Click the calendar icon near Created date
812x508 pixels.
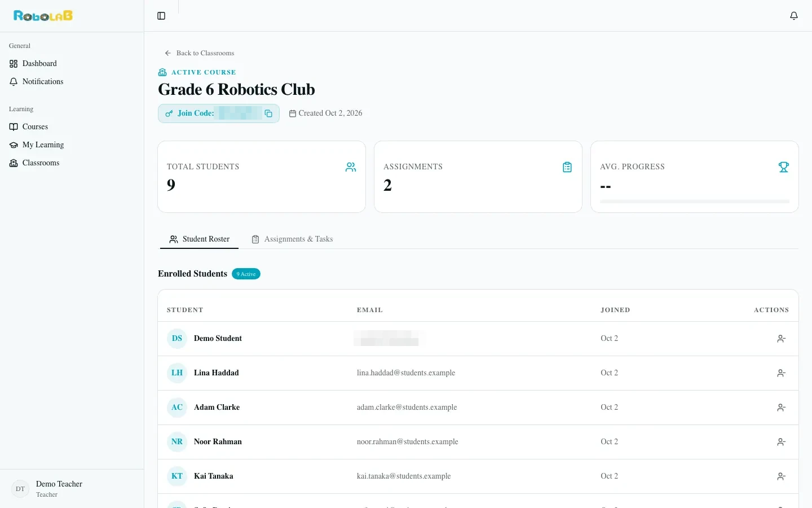coord(293,113)
